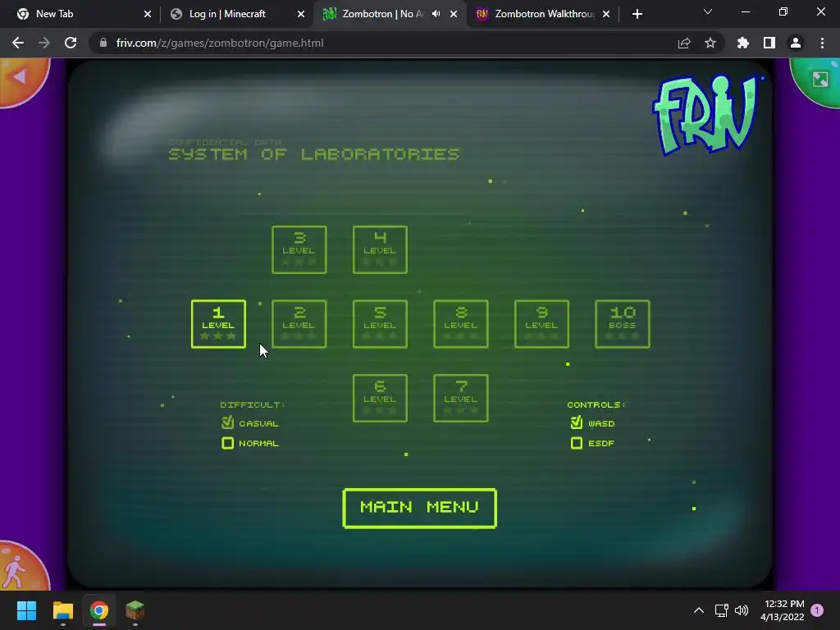Image resolution: width=840 pixels, height=630 pixels.
Task: Close the Log in | Minecraft tab
Action: click(301, 14)
